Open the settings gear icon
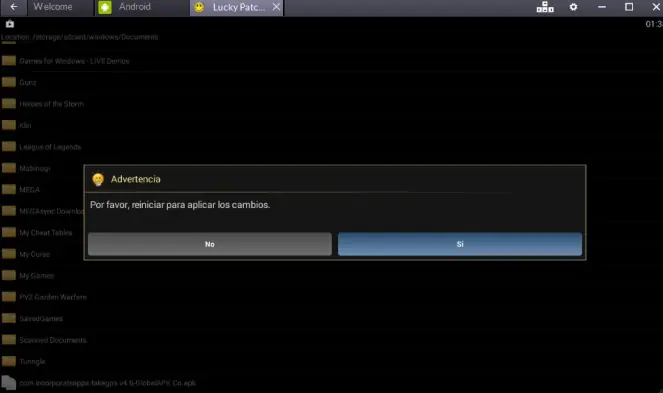This screenshot has height=393, width=663. coord(573,7)
